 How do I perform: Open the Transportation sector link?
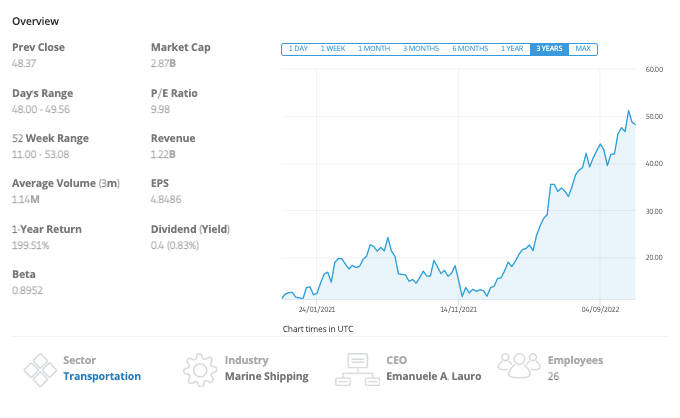(102, 377)
